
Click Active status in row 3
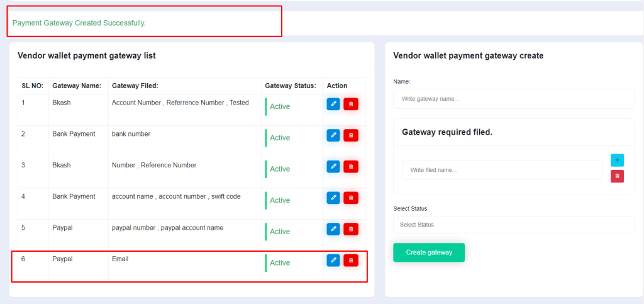coord(280,169)
